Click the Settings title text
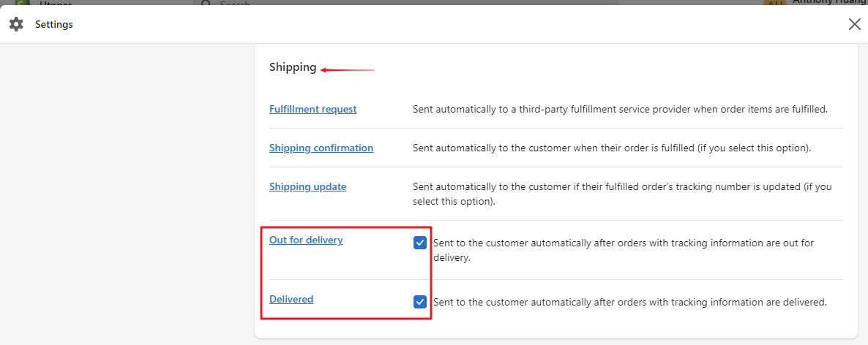The width and height of the screenshot is (868, 345). pyautogui.click(x=53, y=24)
